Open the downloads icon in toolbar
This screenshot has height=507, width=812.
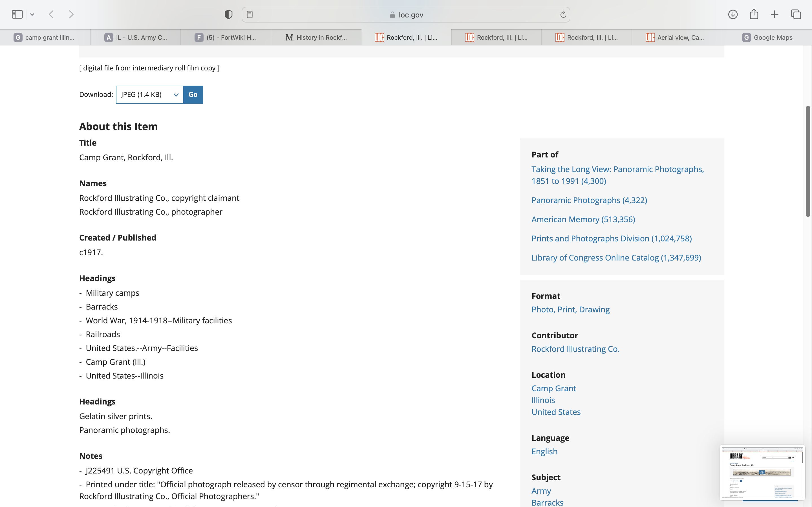point(733,14)
